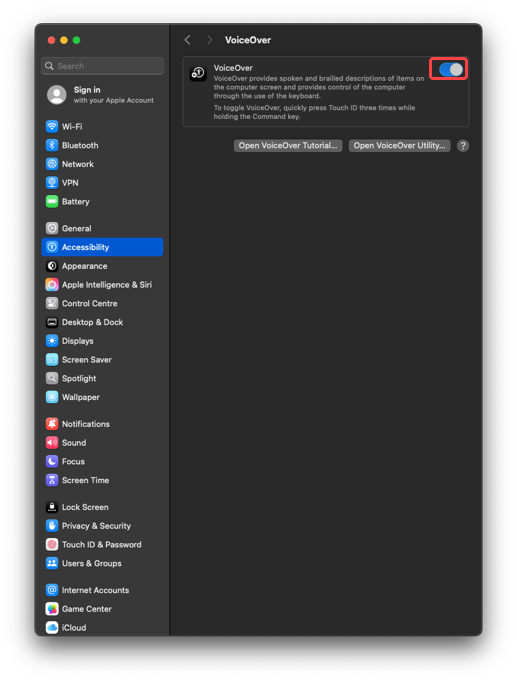
Task: Click the Displays sun icon
Action: [52, 341]
